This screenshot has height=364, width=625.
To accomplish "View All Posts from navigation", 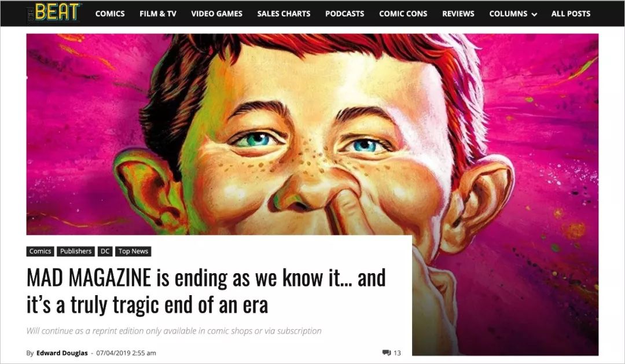I will [x=571, y=13].
